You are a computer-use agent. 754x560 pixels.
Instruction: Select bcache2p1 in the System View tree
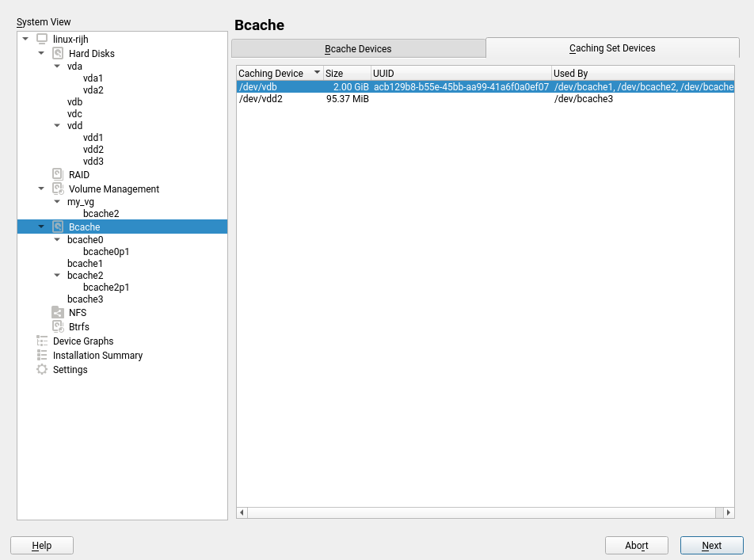pos(105,288)
